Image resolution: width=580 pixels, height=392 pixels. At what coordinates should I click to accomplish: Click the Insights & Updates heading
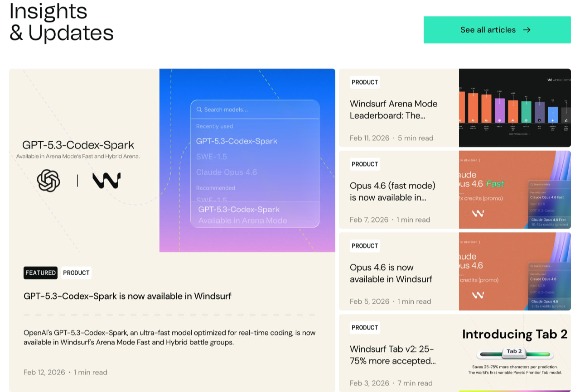(61, 22)
